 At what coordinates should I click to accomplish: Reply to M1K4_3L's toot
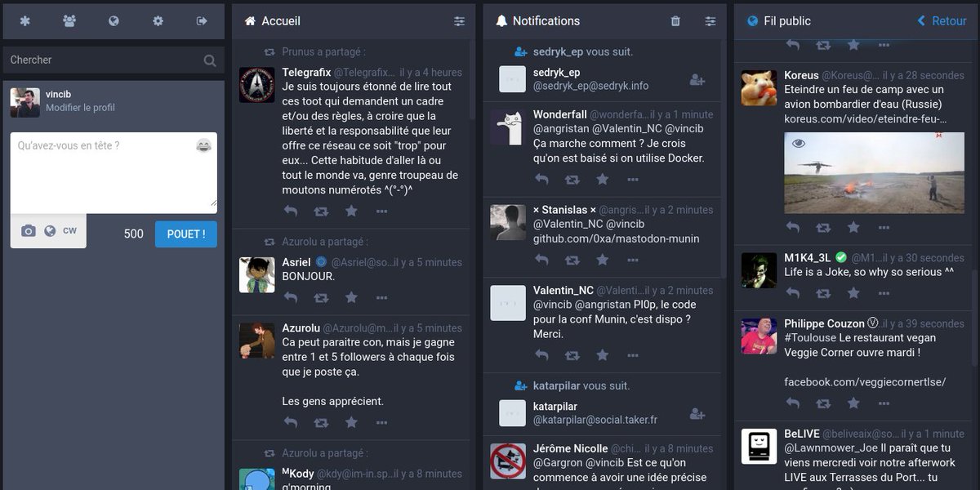point(793,293)
